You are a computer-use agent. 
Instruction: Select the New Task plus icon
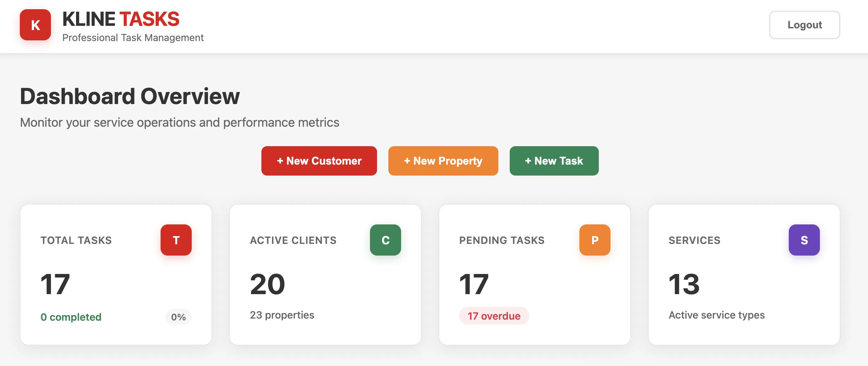click(528, 161)
